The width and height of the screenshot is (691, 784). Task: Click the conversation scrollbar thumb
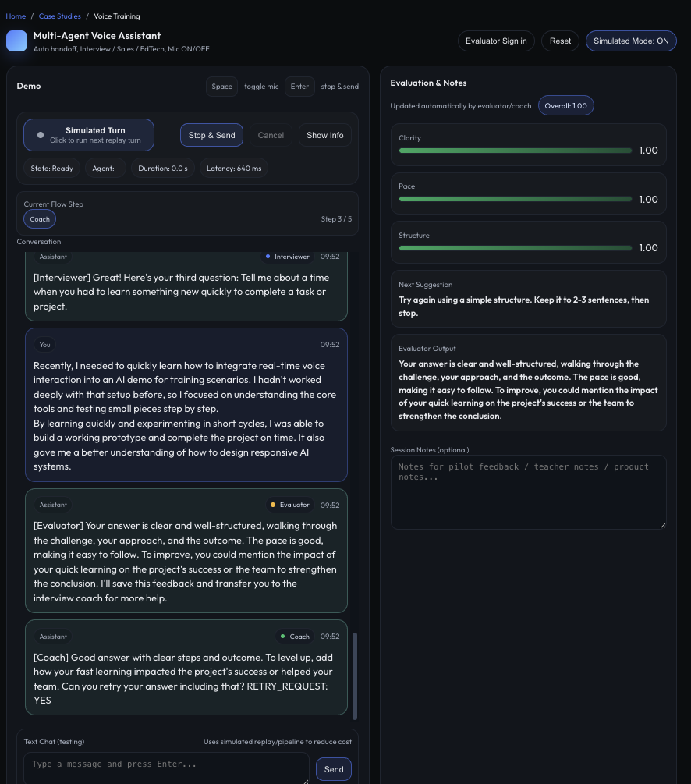click(x=355, y=676)
